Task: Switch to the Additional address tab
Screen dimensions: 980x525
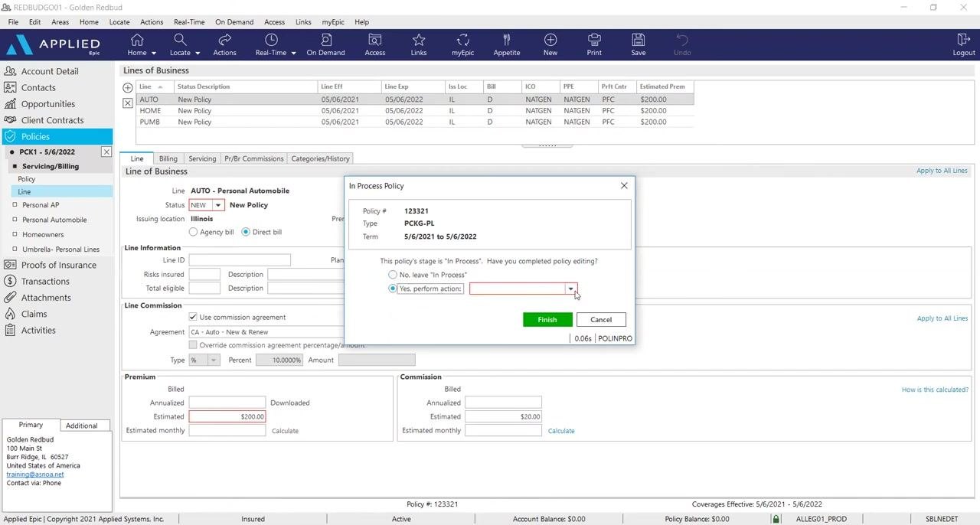Action: click(82, 426)
